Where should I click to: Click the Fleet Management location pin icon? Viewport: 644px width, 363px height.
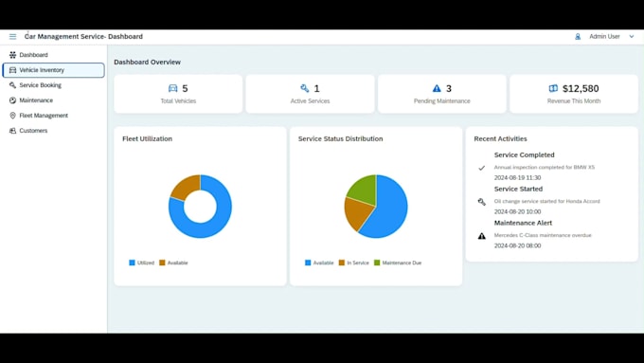[x=12, y=116]
